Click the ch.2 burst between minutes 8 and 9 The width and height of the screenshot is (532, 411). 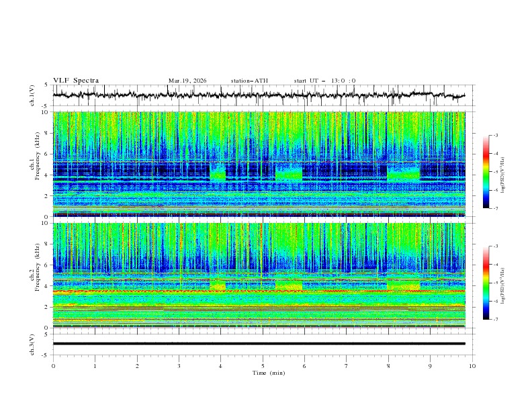(404, 285)
